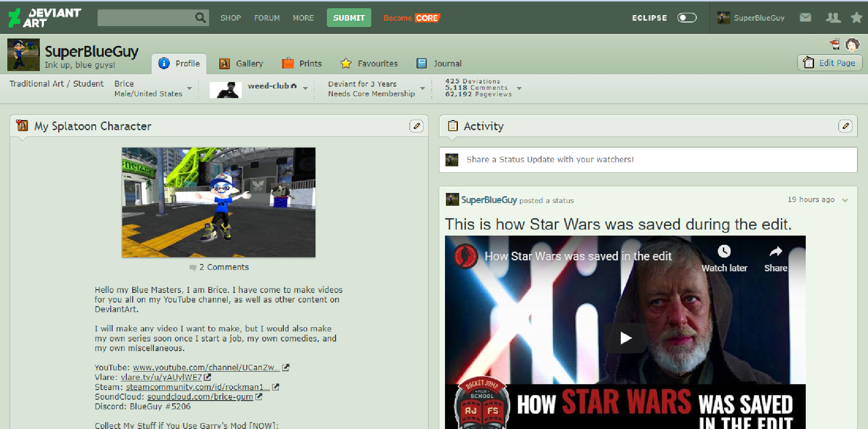
Task: Switch to the Prints tab
Action: click(x=302, y=64)
